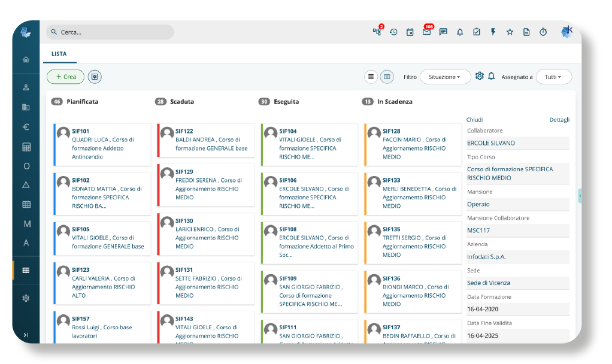Click the Cerca search field
The width and height of the screenshot is (612, 364).
point(111,32)
